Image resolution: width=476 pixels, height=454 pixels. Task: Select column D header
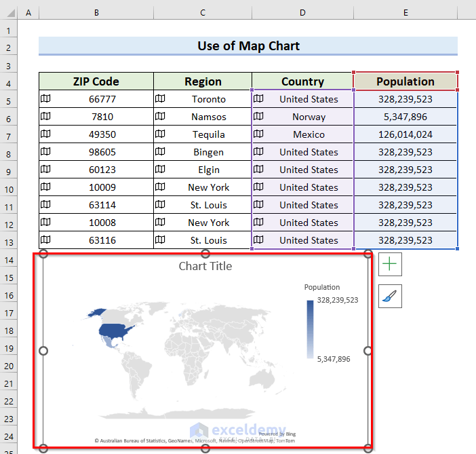pos(302,13)
